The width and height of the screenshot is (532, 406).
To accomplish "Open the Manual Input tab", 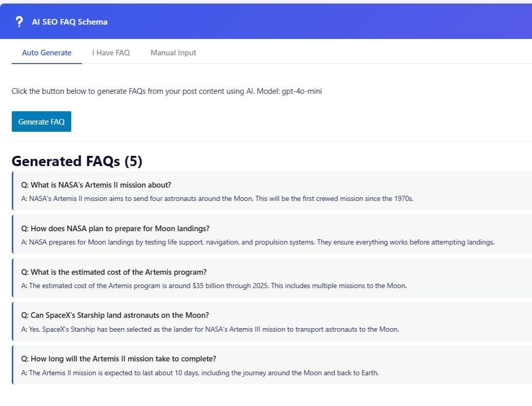I will [173, 52].
